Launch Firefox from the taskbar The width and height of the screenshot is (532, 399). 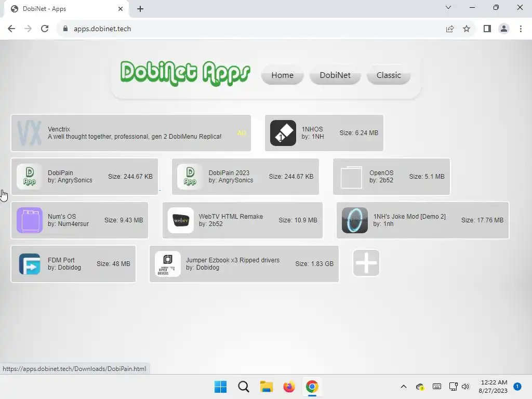[289, 387]
